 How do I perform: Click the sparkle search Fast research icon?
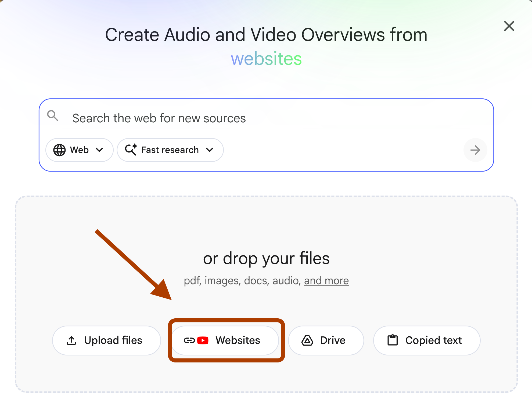(x=131, y=149)
